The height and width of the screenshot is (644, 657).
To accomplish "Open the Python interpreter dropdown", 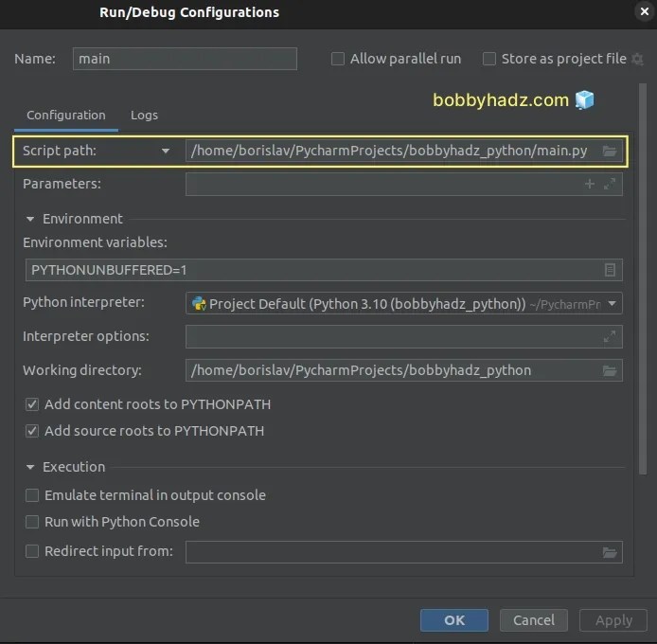I will 612,303.
